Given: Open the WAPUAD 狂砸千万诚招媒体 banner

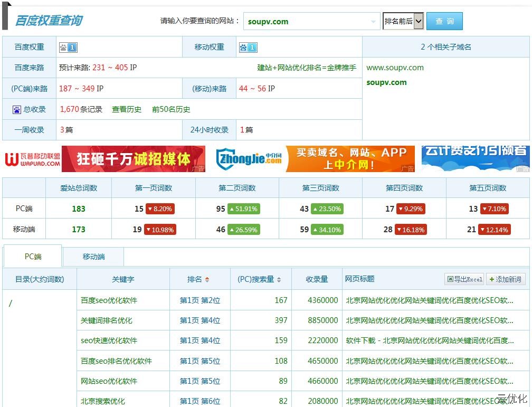Looking at the screenshot, I should (104, 159).
